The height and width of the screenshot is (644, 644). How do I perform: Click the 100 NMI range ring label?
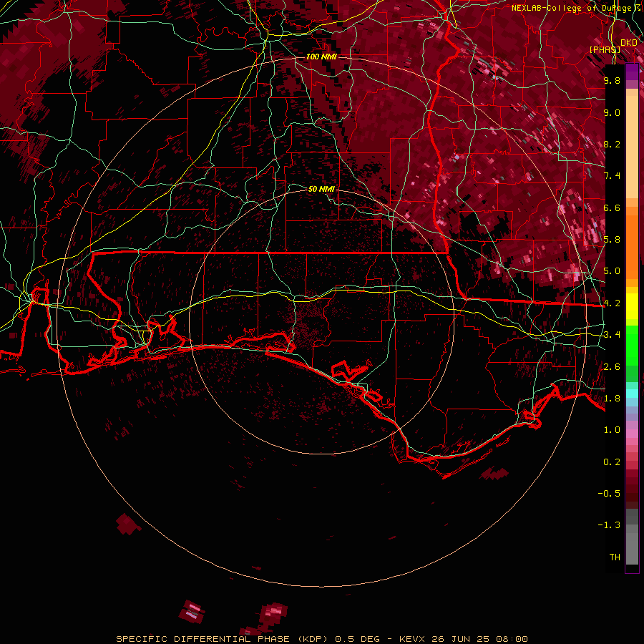tap(321, 57)
